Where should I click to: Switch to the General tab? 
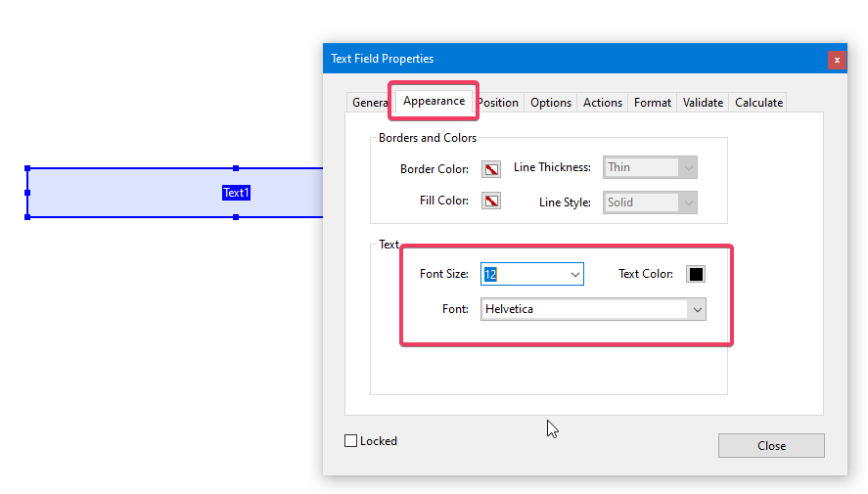coord(369,103)
